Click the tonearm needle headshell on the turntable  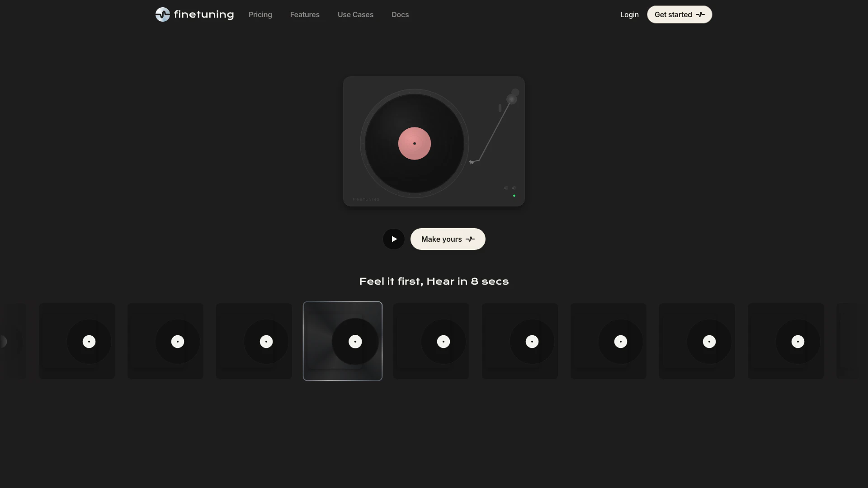[472, 162]
